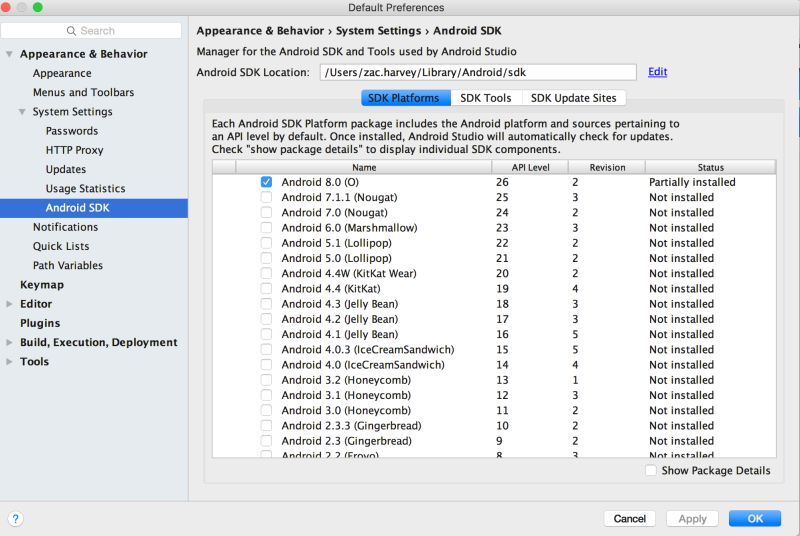The image size is (800, 536).
Task: Sort table by Status column header
Action: 711,167
